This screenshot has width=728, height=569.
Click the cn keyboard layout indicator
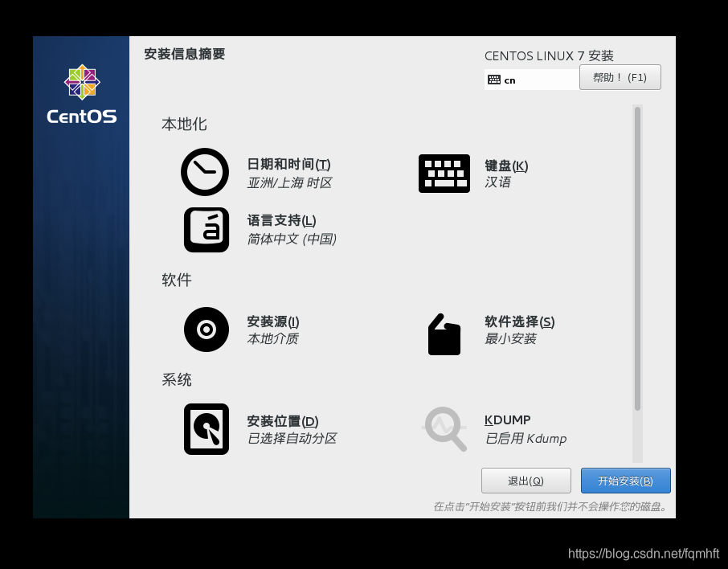(532, 80)
